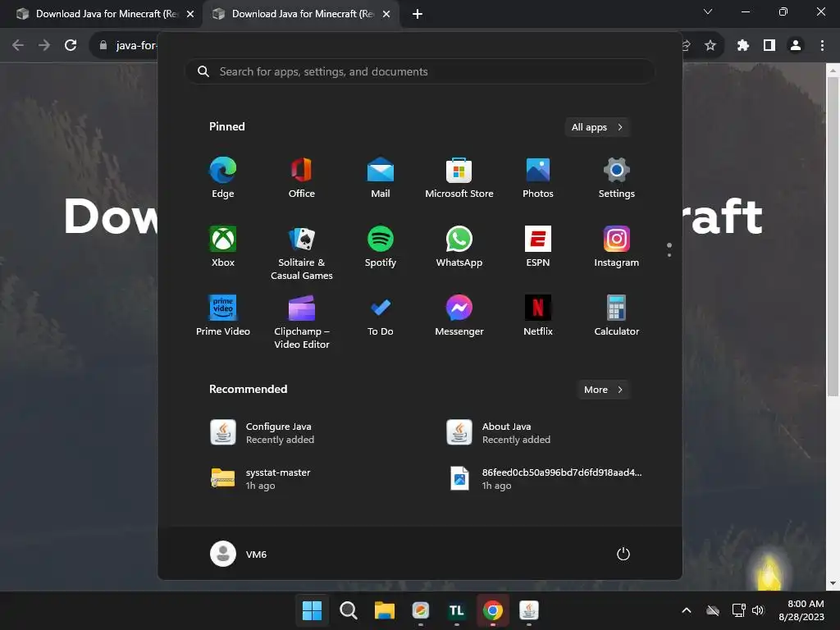
Task: Go to next pinned apps page dot
Action: pos(669,255)
